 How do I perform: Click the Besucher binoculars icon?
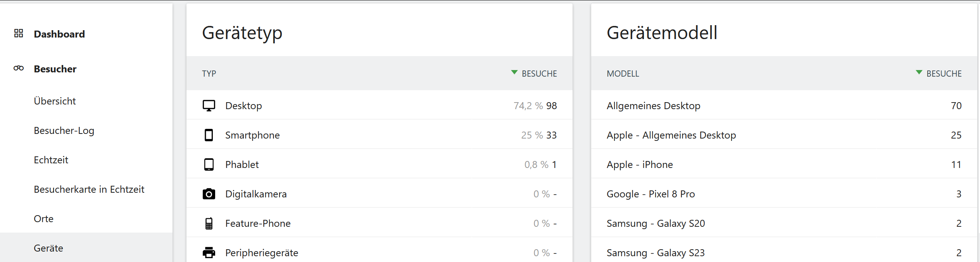[x=19, y=68]
